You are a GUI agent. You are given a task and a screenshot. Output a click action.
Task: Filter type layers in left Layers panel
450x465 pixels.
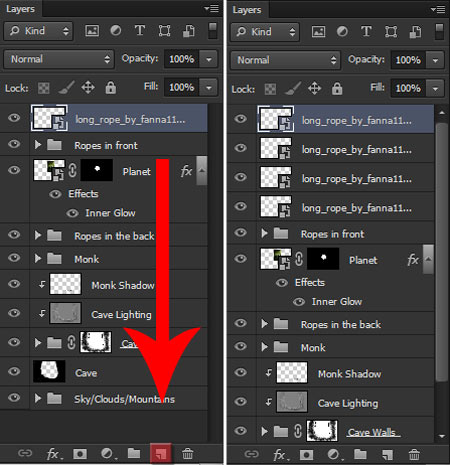coord(140,31)
